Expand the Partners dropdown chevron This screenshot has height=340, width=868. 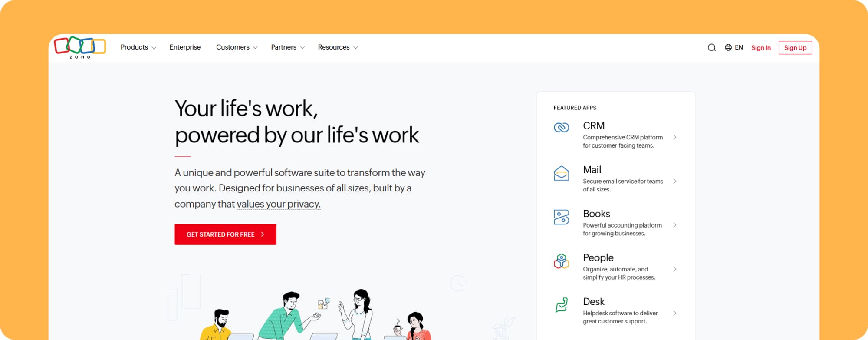302,48
